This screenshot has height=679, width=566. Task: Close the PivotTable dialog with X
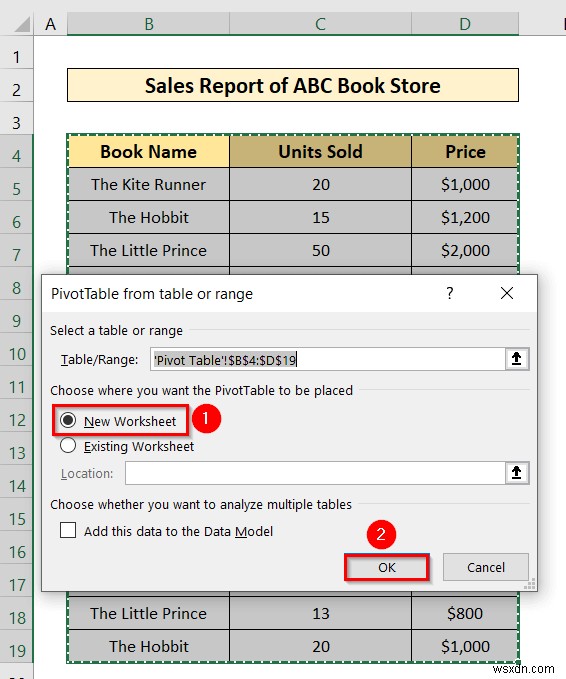[x=507, y=294]
